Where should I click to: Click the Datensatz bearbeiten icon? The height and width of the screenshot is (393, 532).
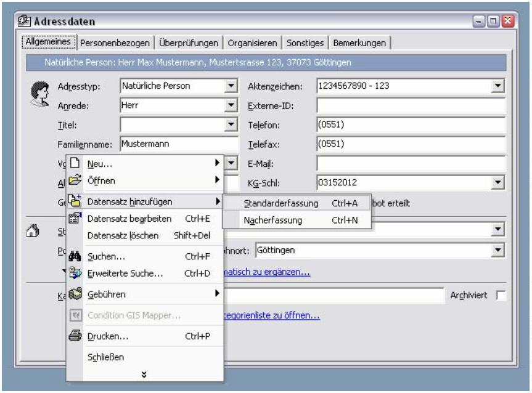pyautogui.click(x=76, y=218)
